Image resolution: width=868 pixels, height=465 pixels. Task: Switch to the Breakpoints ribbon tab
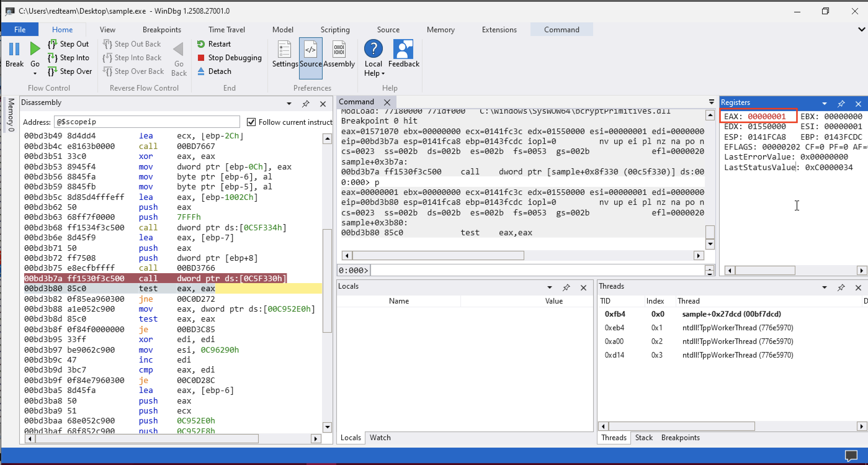point(162,30)
